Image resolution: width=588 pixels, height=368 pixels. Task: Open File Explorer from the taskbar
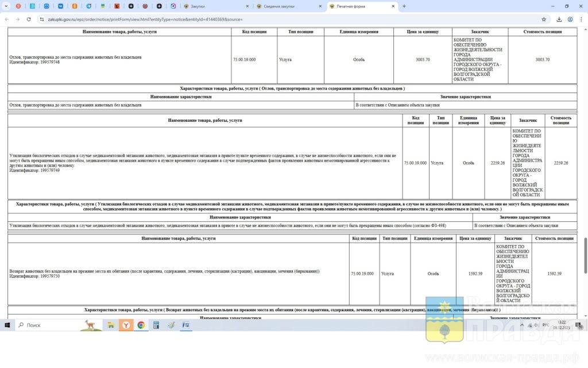(x=111, y=325)
